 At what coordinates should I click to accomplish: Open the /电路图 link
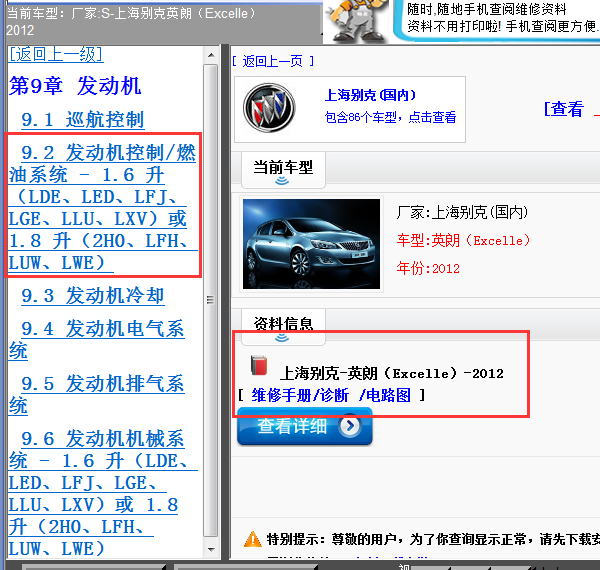[385, 395]
